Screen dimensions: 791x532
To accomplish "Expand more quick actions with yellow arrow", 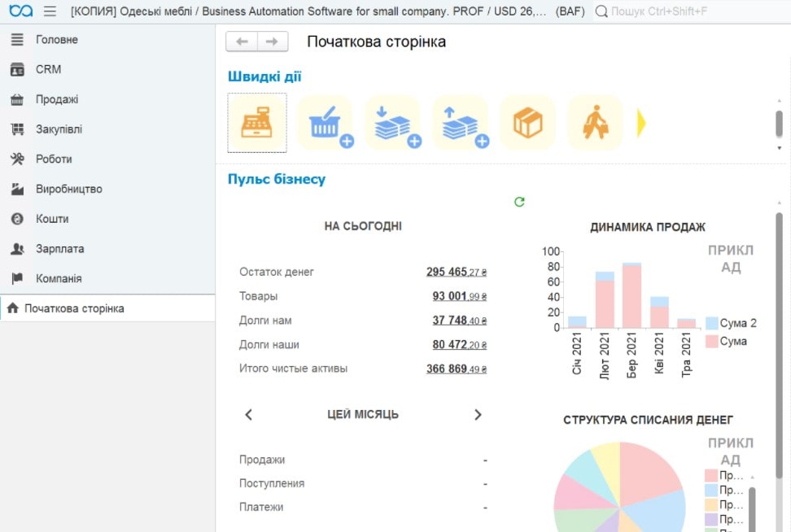I will pos(642,122).
